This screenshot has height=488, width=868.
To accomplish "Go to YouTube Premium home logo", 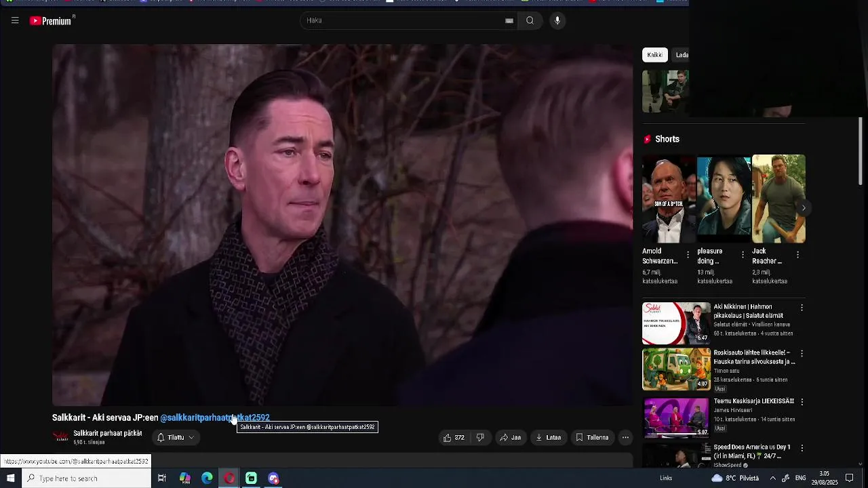I will tap(52, 21).
